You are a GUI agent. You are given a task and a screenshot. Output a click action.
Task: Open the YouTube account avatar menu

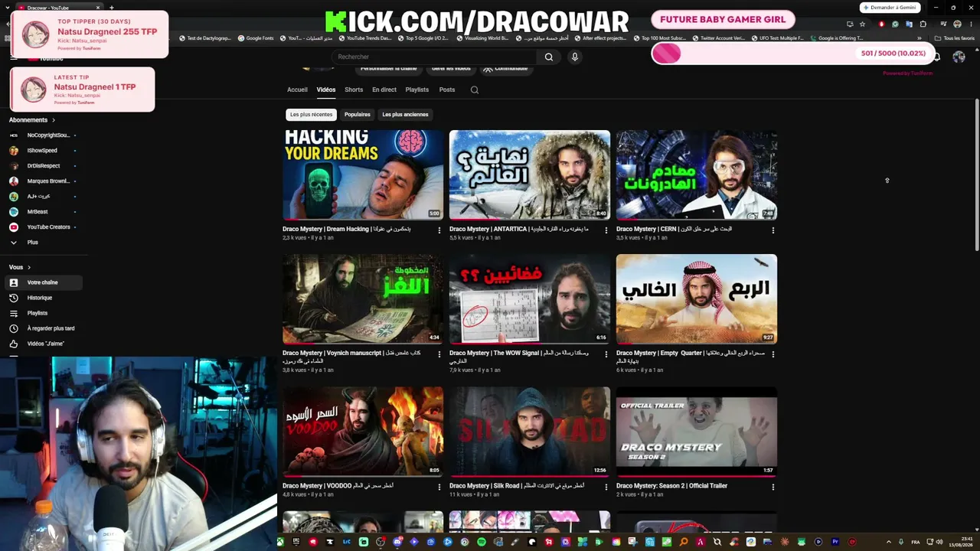click(x=959, y=57)
